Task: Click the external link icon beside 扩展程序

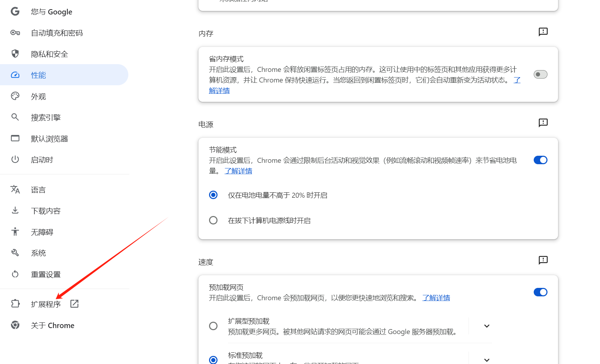Action: pyautogui.click(x=74, y=304)
